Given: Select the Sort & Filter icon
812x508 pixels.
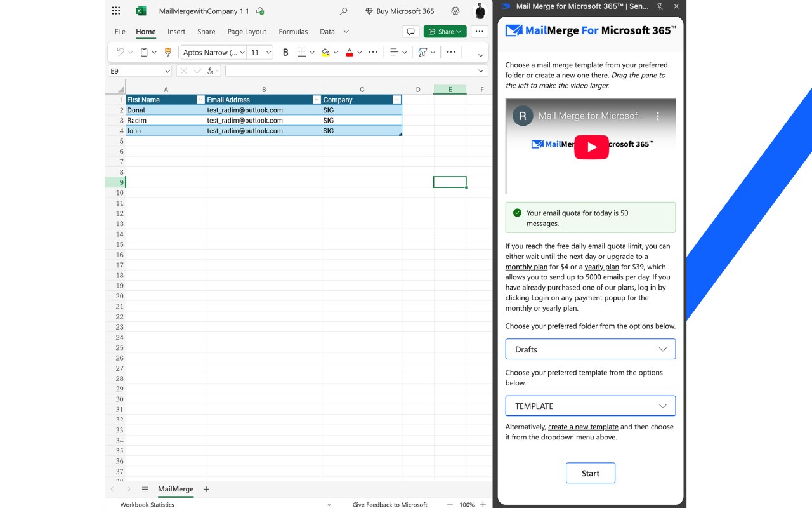Looking at the screenshot, I should coord(424,51).
